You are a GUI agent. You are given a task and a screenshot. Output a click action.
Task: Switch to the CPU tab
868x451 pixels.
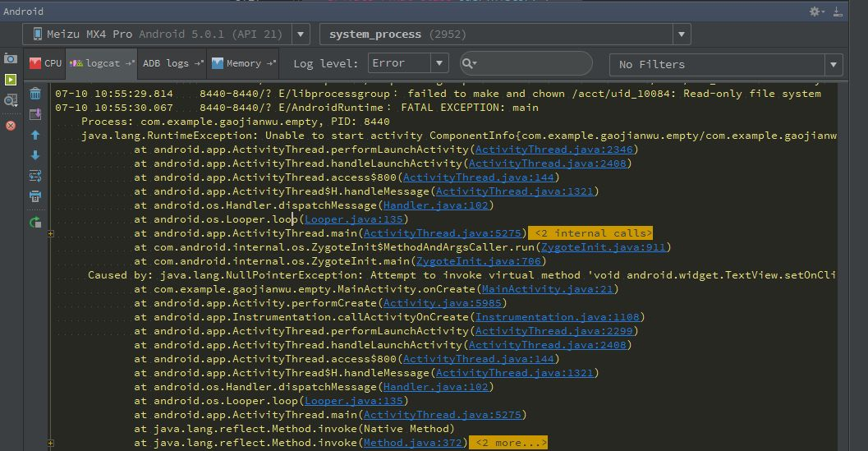point(45,63)
